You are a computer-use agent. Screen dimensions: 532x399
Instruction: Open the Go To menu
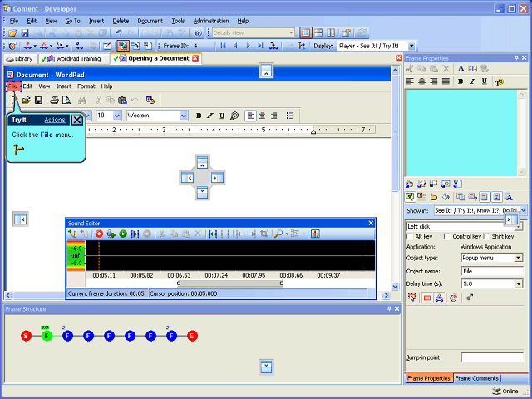click(x=72, y=21)
